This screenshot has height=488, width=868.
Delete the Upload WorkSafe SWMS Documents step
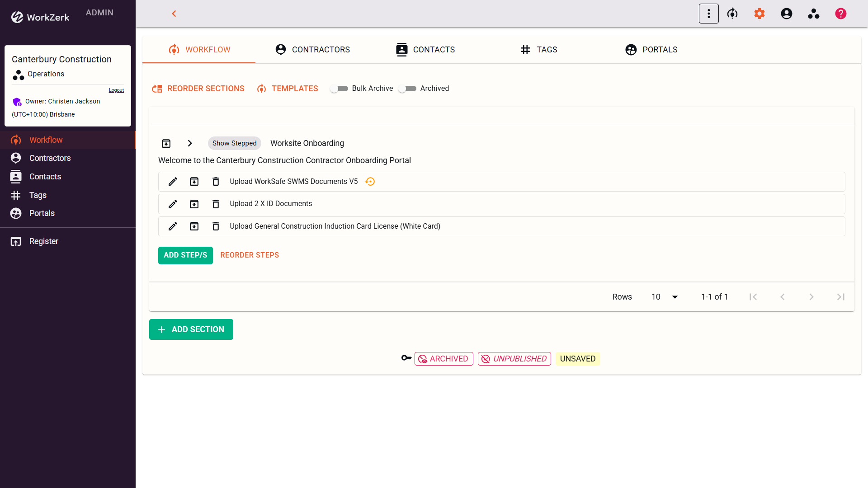click(x=216, y=182)
